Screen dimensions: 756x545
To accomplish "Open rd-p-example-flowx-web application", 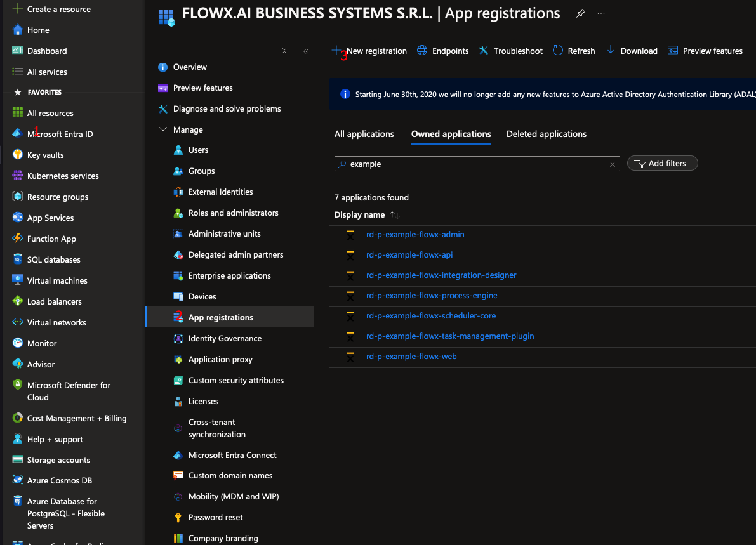I will (x=411, y=356).
